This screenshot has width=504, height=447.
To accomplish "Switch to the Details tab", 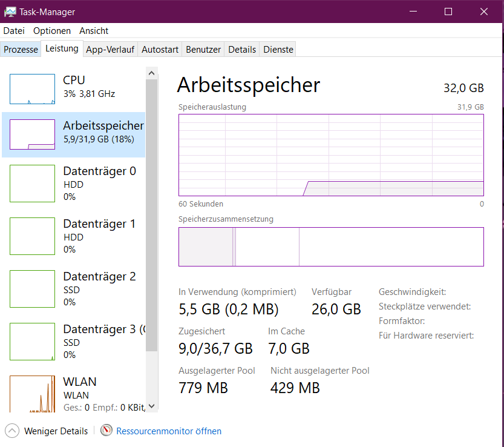I will click(x=241, y=49).
